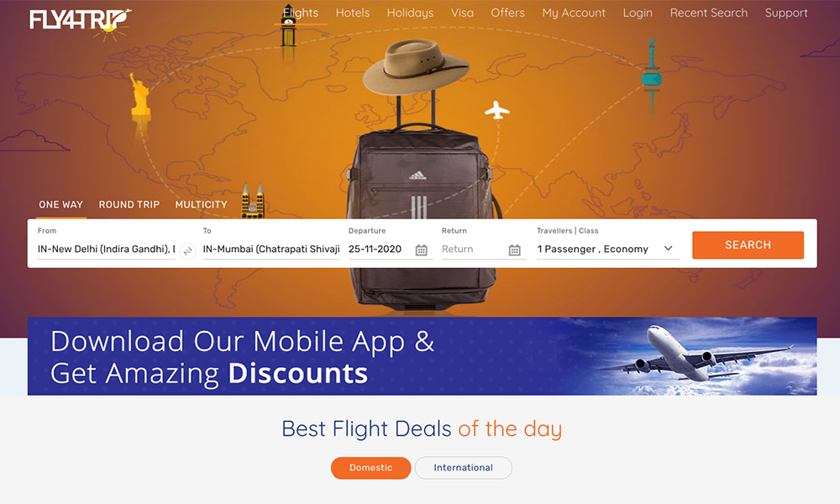The height and width of the screenshot is (504, 840).
Task: Select the One Way trip option
Action: 61,205
